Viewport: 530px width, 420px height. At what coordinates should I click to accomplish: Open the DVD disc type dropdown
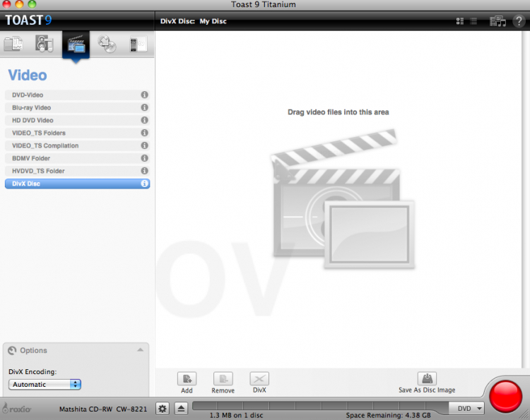pos(466,409)
